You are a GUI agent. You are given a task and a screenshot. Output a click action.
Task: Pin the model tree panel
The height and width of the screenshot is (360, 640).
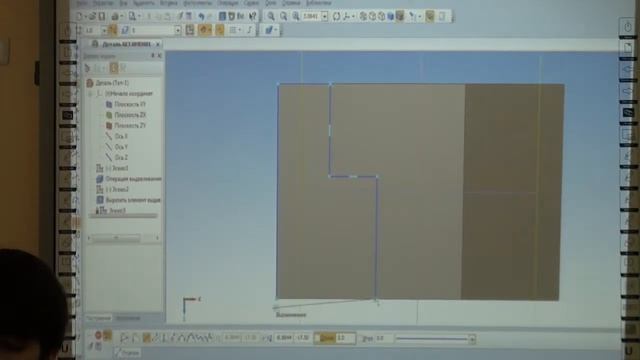(x=153, y=56)
